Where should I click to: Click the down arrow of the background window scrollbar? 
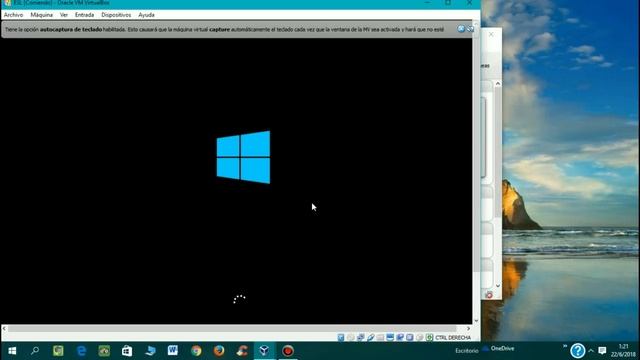click(498, 286)
